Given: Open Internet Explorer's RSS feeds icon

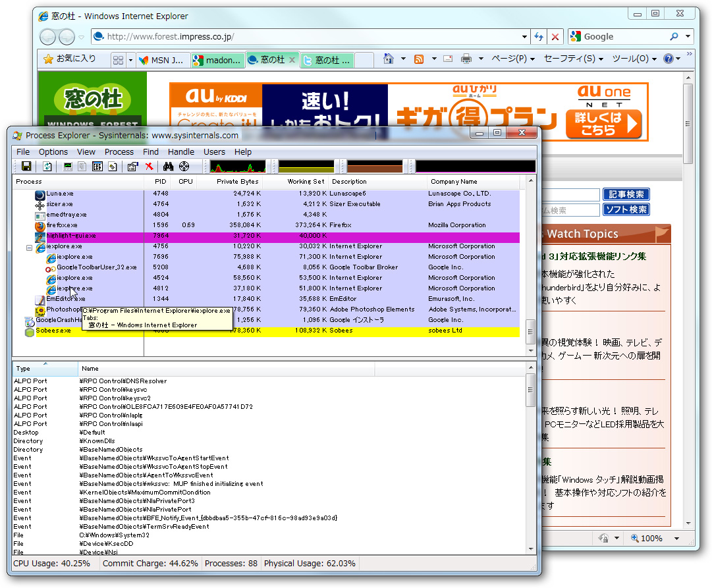Looking at the screenshot, I should click(419, 59).
